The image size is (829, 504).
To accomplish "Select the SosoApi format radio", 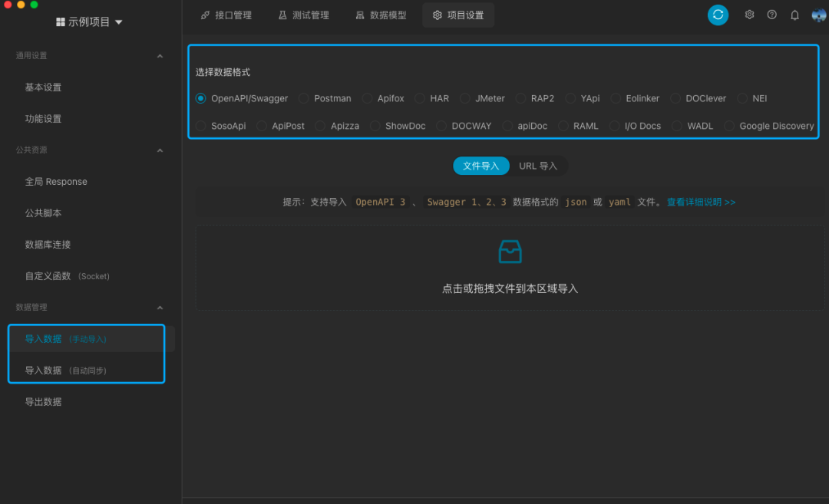I will 200,126.
